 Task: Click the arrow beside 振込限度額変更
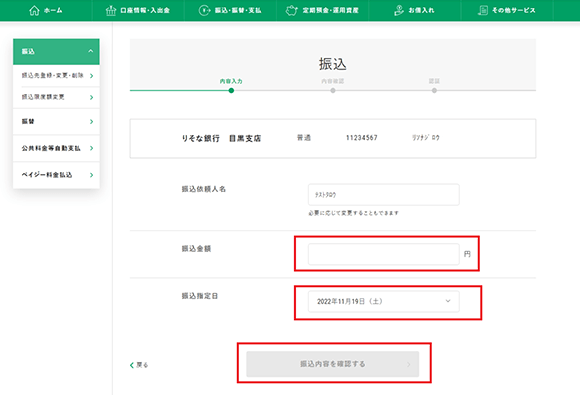pyautogui.click(x=91, y=97)
